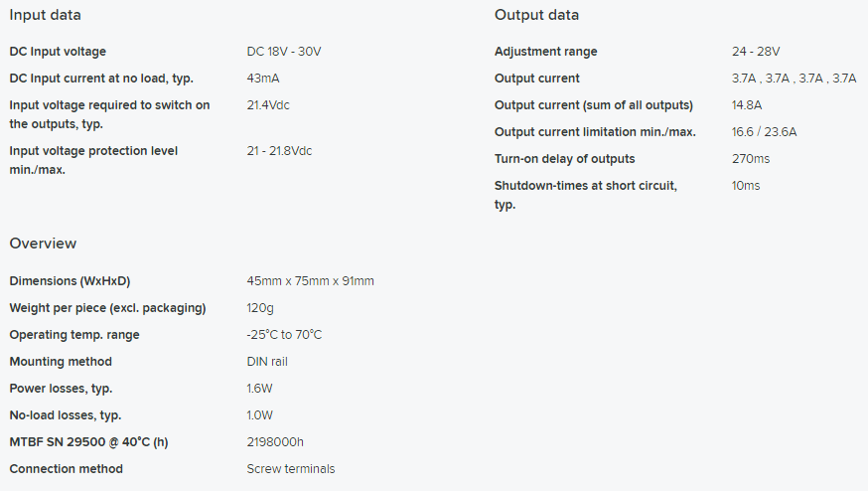
Task: Click the 43mA no-load input current value
Action: tap(262, 78)
